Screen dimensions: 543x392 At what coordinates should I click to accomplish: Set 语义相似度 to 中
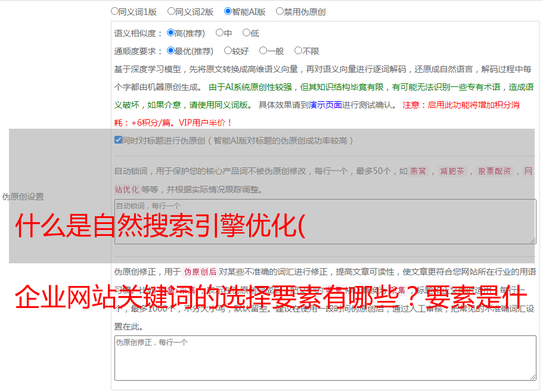click(219, 33)
